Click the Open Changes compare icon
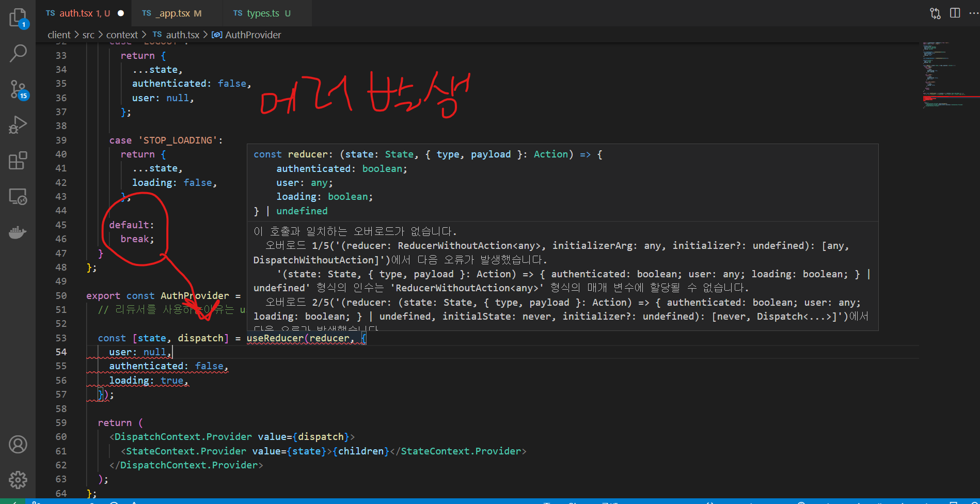 [x=935, y=13]
